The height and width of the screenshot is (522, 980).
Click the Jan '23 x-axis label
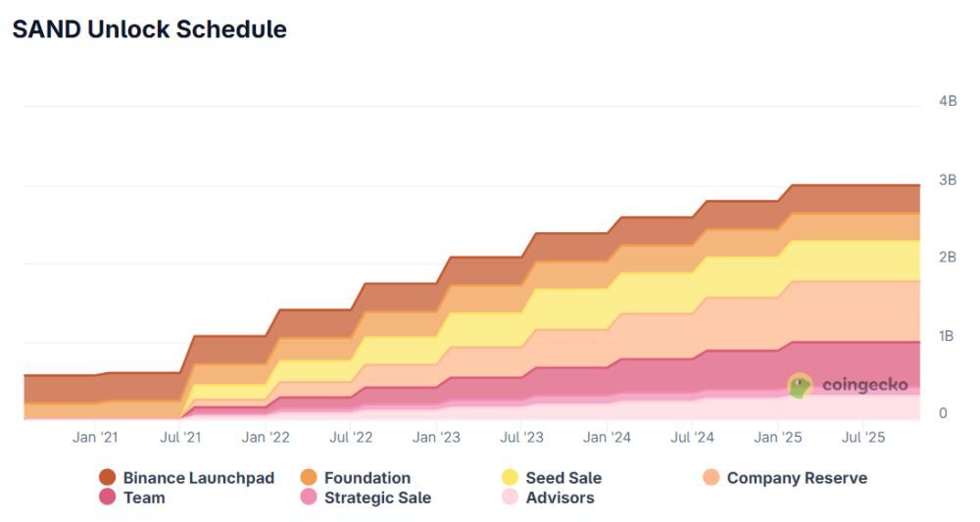click(x=436, y=437)
